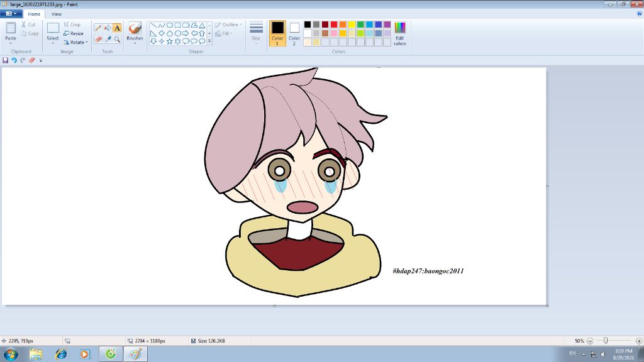Choose the Pentagon shape
This screenshot has width=644, height=362.
pos(170,33)
